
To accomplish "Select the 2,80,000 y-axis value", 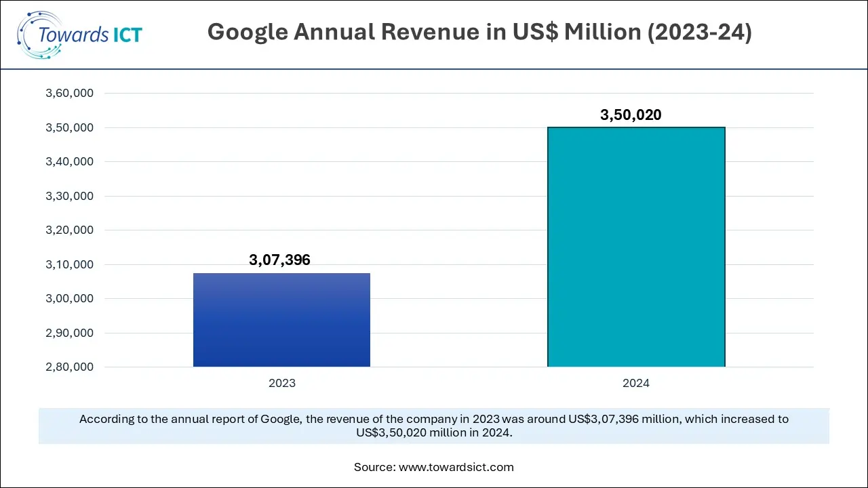I will click(x=68, y=367).
